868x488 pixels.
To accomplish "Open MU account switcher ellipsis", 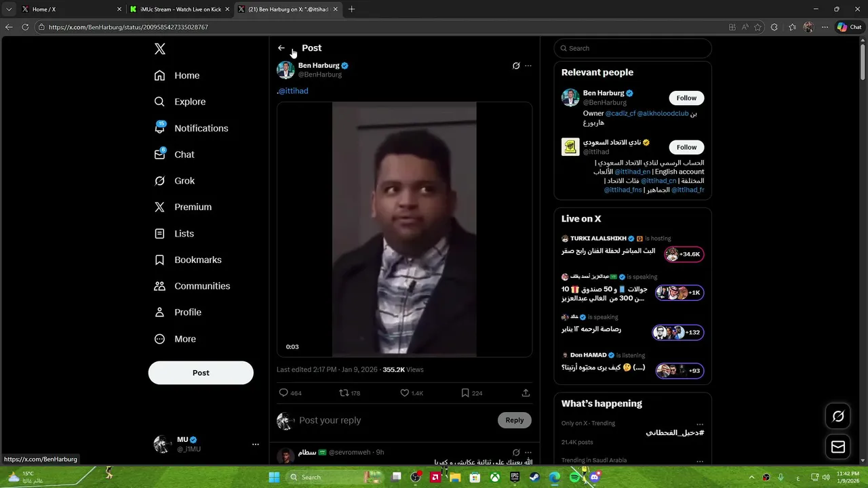I will tap(256, 445).
